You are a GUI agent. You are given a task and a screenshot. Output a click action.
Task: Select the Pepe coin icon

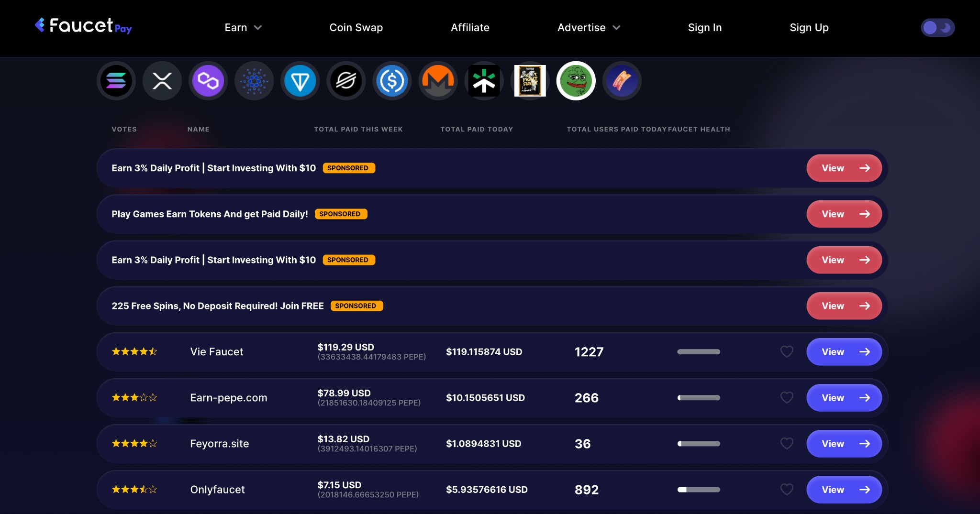click(x=576, y=81)
